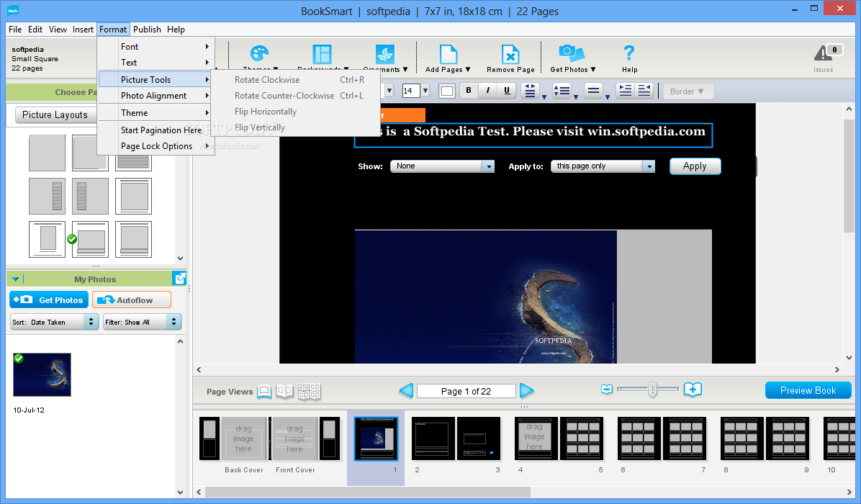Viewport: 861px width, 504px height.
Task: Open the File menu
Action: (15, 29)
